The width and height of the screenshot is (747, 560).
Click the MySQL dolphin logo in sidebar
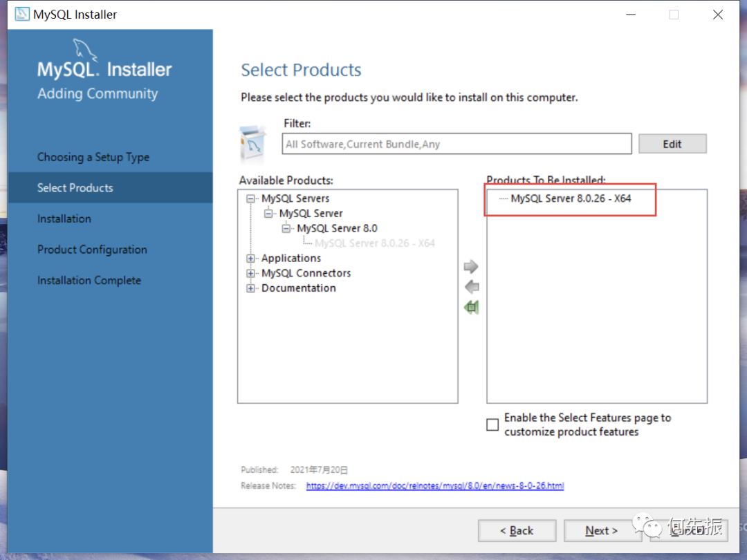[85, 50]
